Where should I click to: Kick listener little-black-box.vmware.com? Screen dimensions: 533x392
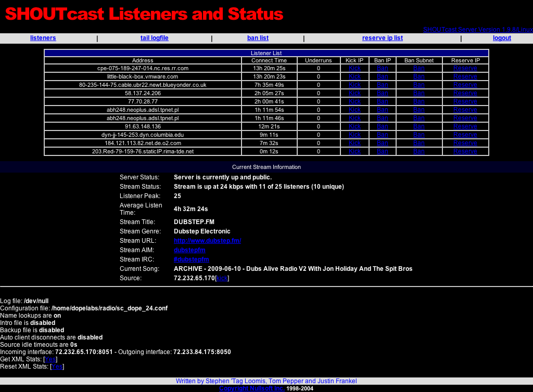354,77
